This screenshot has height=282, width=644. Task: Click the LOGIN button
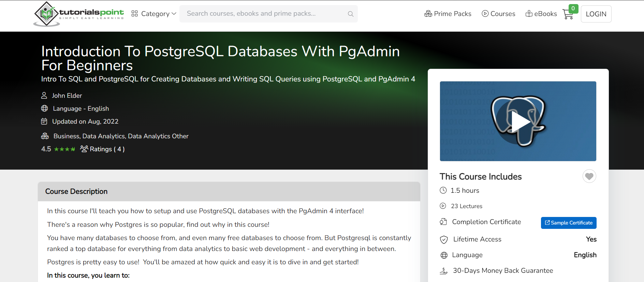[596, 14]
